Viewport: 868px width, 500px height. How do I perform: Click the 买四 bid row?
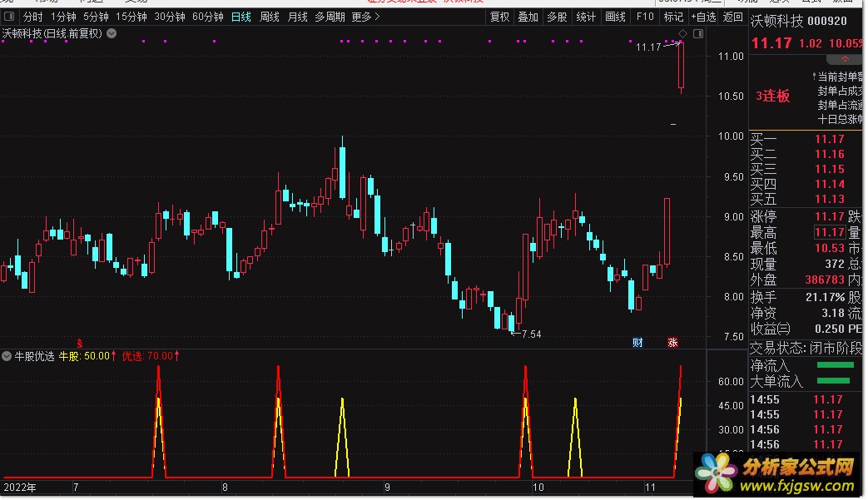806,184
